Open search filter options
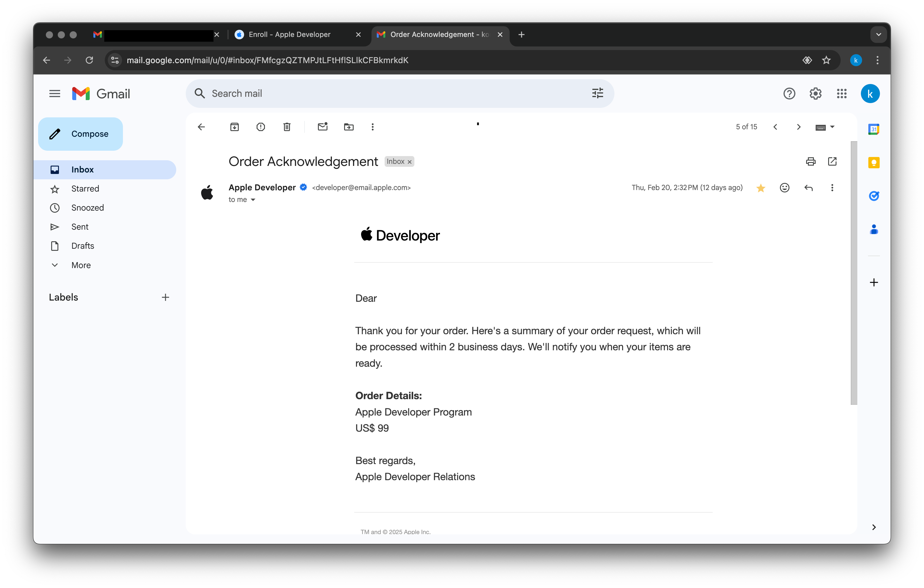 597,93
